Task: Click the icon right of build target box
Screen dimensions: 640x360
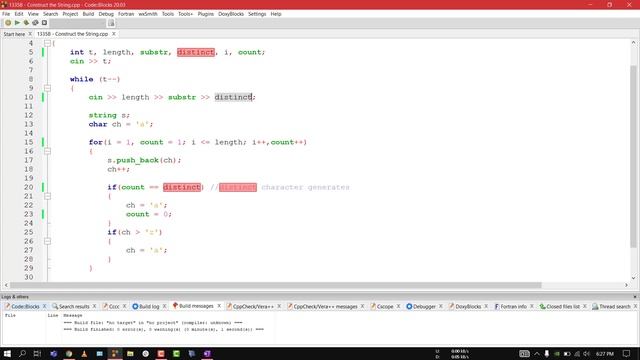Action: pyautogui.click(x=111, y=23)
